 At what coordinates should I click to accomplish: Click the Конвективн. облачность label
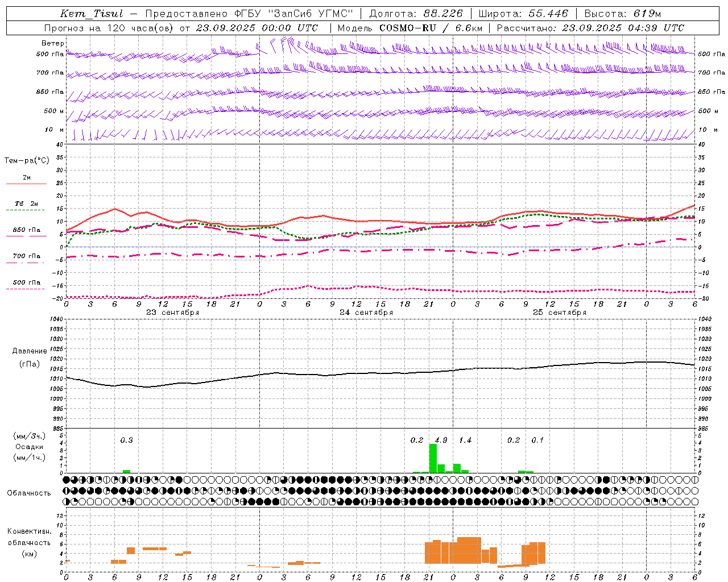pos(29,537)
